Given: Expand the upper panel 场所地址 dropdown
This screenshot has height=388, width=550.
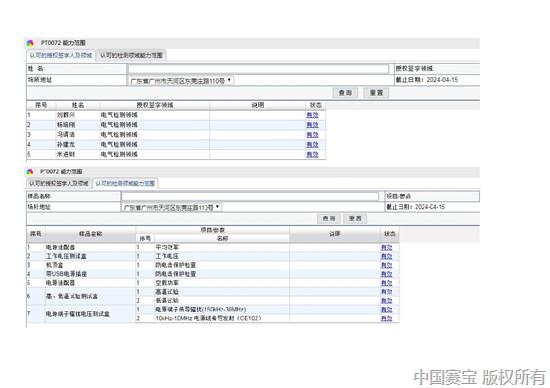Looking at the screenshot, I should coord(181,81).
